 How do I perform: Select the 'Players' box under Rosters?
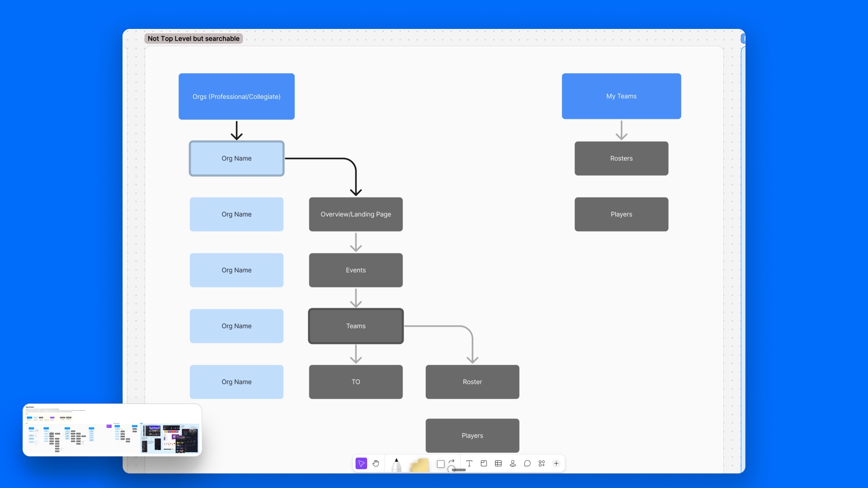[x=621, y=215]
